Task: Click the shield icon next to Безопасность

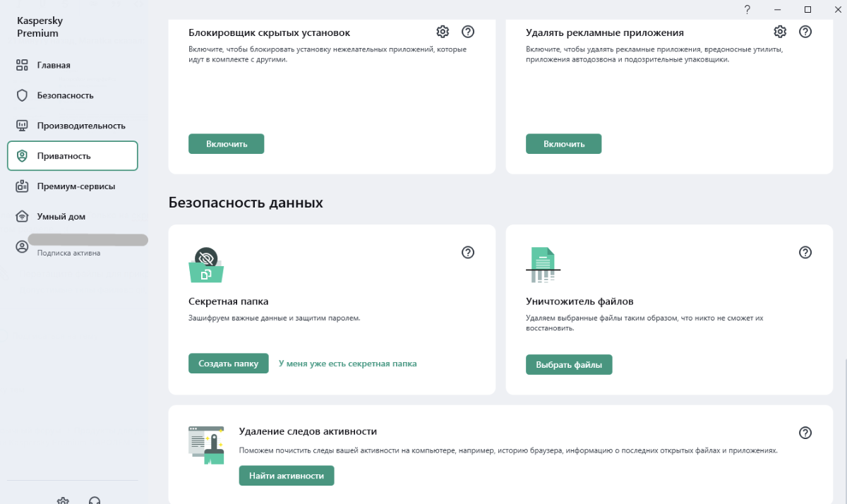Action: click(x=22, y=95)
